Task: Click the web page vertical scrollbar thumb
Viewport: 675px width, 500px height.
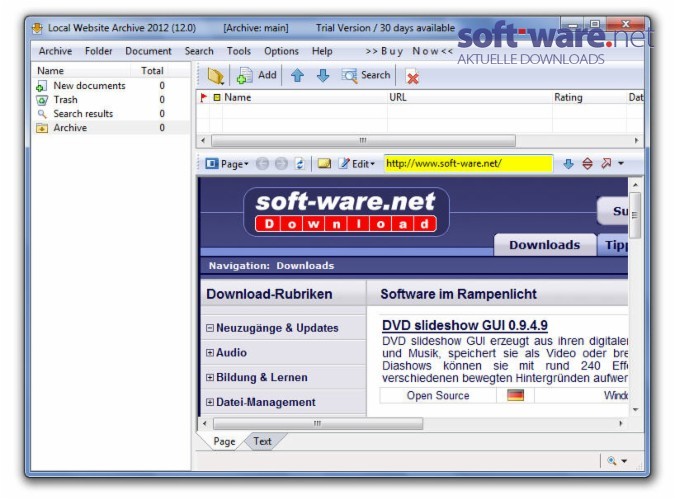Action: click(635, 215)
